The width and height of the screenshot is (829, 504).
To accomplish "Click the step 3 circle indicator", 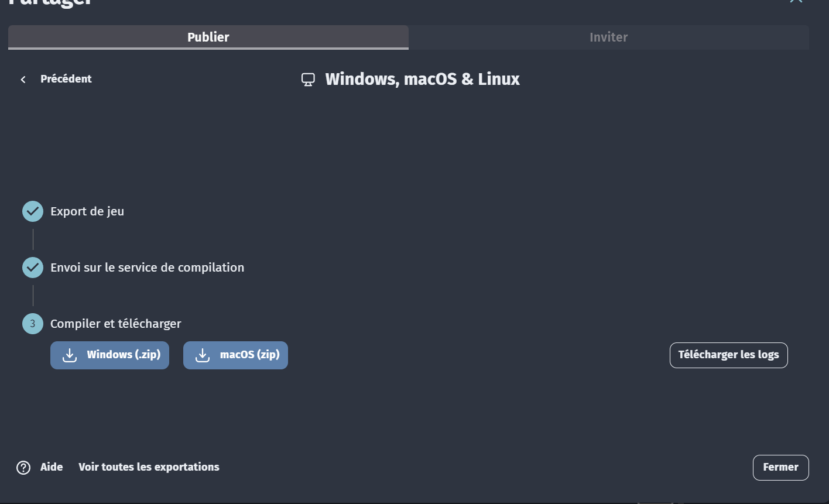I will (x=33, y=324).
